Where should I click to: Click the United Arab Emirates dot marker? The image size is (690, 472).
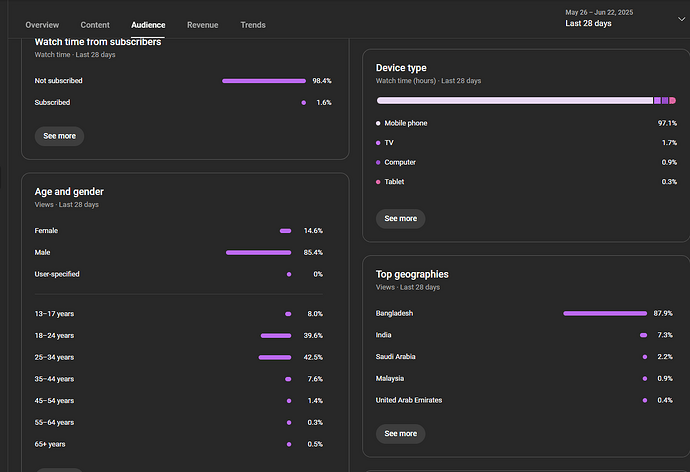(x=645, y=401)
